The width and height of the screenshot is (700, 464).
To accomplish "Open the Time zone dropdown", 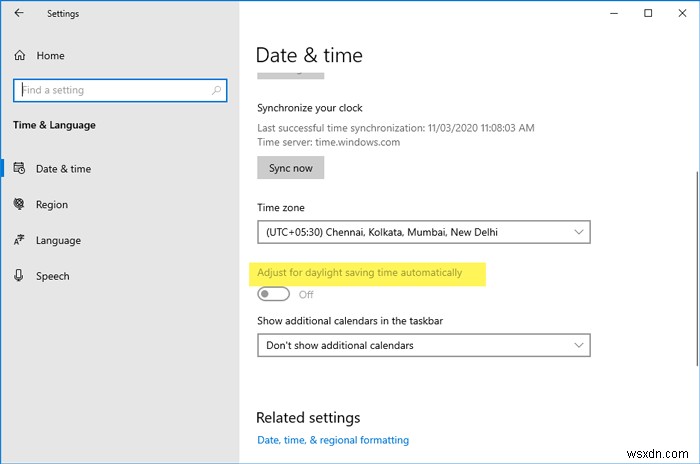I will point(423,232).
